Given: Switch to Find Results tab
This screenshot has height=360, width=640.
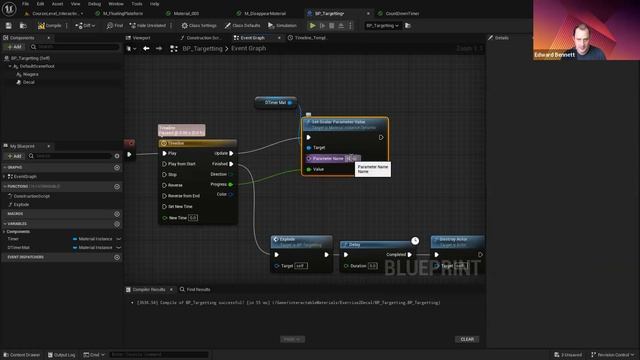Looking at the screenshot, I should point(195,289).
